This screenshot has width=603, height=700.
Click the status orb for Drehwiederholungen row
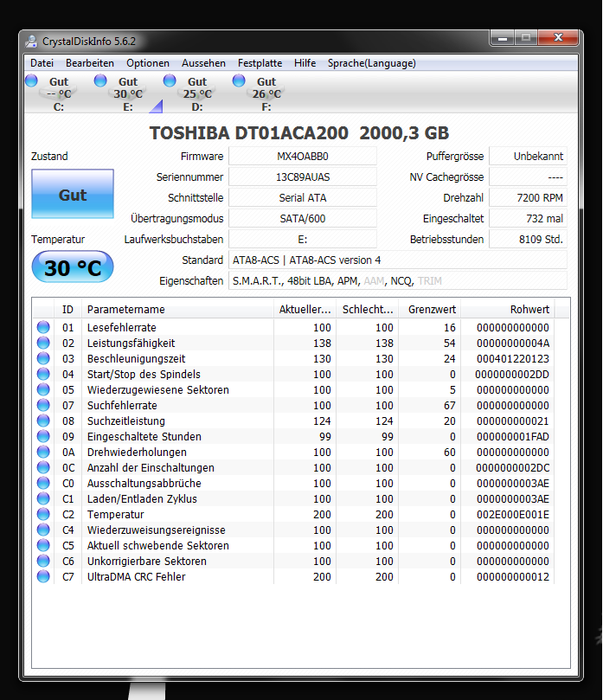(43, 453)
